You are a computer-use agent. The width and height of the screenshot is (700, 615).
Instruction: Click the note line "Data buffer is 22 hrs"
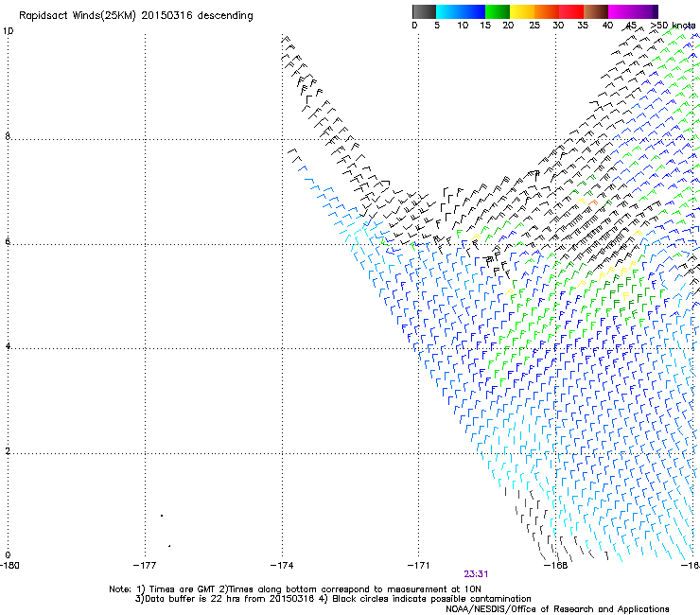coord(333,599)
